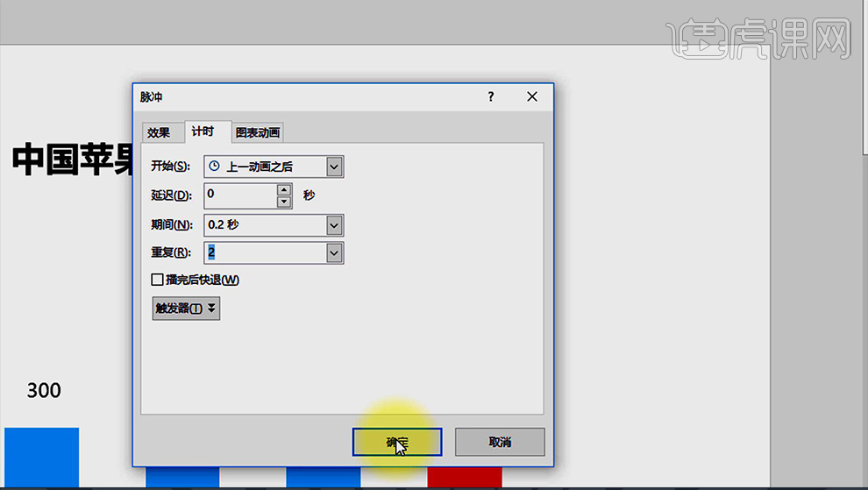
Task: Select the 计时 tab
Action: point(203,131)
